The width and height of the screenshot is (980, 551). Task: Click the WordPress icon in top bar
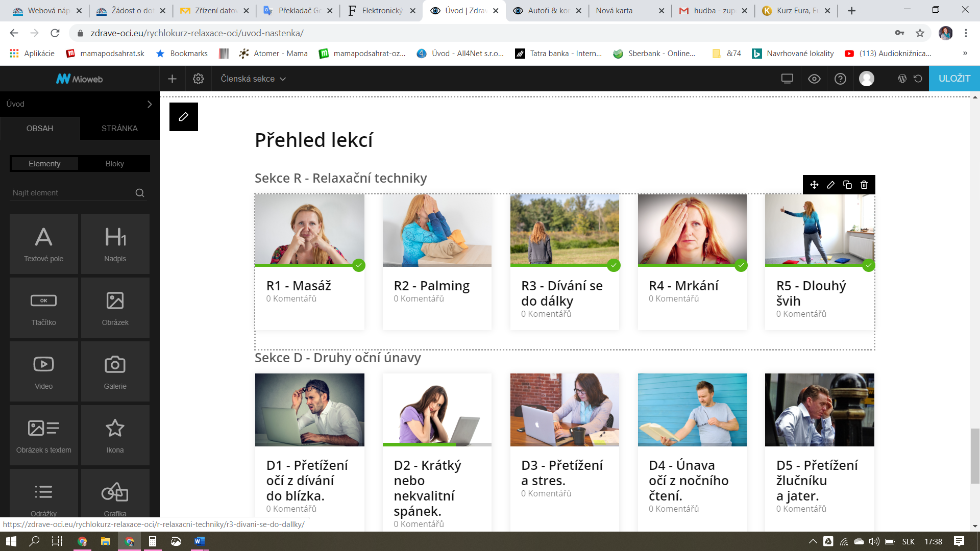coord(902,79)
